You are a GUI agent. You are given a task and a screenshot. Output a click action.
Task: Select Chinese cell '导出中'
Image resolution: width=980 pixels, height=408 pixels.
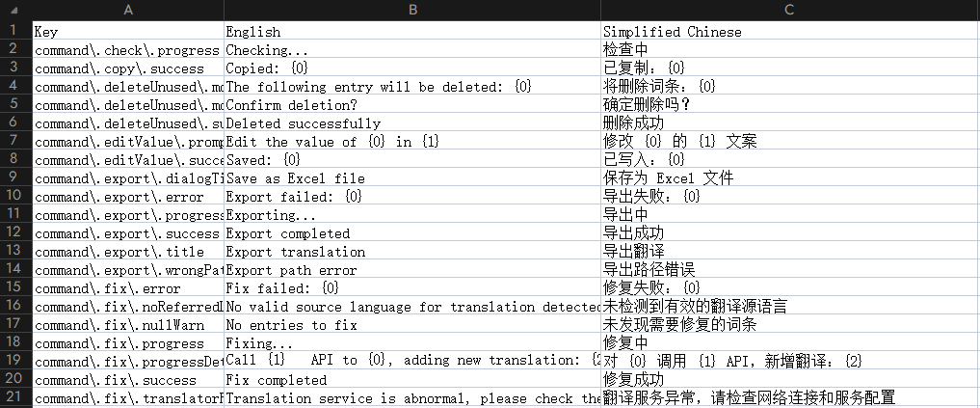click(x=790, y=215)
